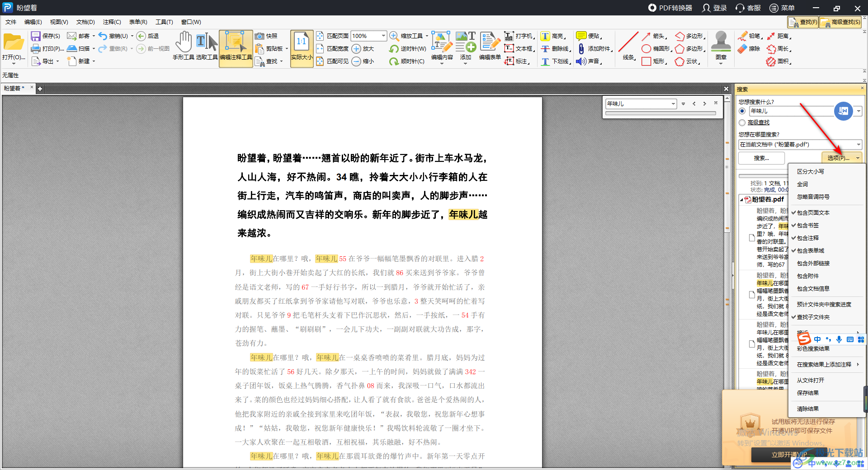
Task: Toggle 包含书签 option
Action: click(x=808, y=226)
